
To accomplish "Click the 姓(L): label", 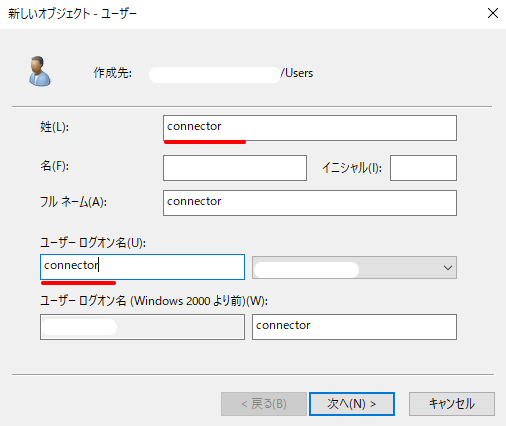I will 54,127.
